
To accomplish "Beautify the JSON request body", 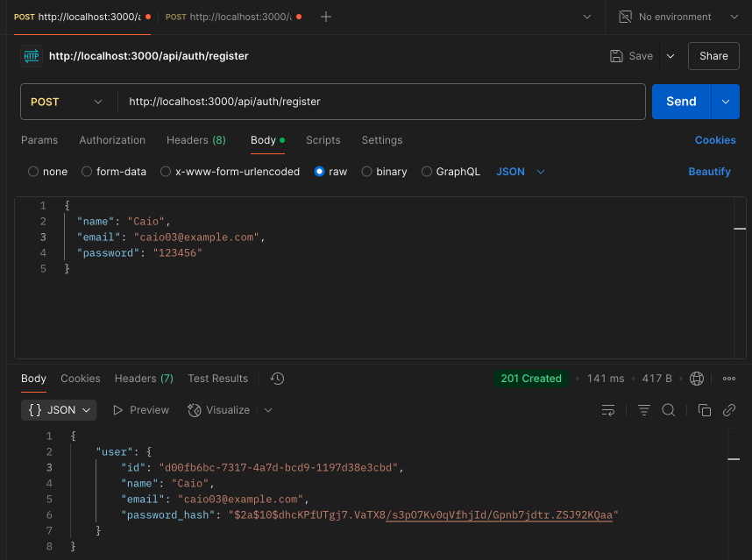I will pyautogui.click(x=709, y=172).
